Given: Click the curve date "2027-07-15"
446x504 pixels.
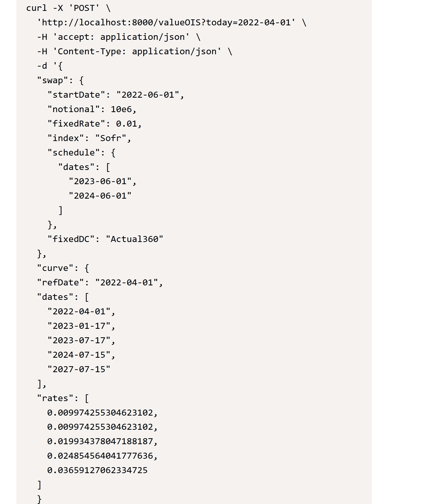Looking at the screenshot, I should pos(79,369).
